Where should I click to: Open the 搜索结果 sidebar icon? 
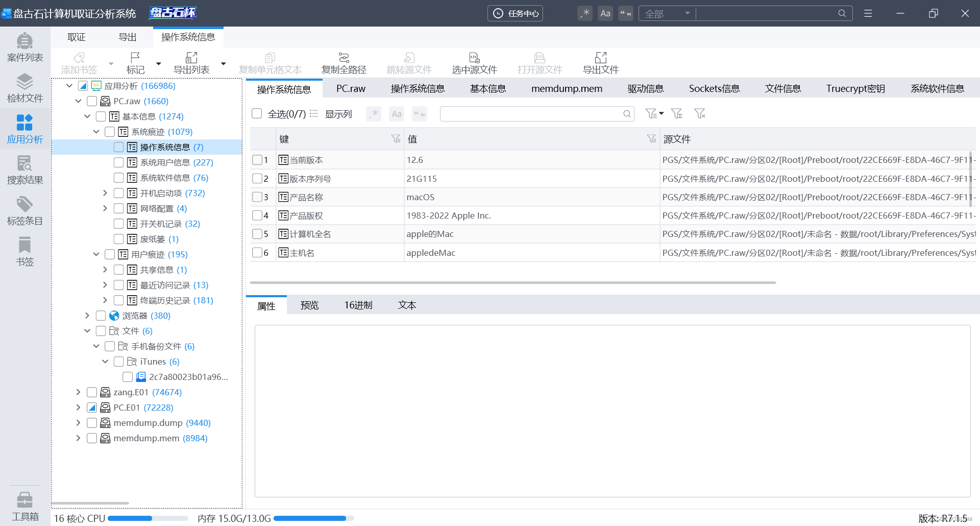click(24, 170)
